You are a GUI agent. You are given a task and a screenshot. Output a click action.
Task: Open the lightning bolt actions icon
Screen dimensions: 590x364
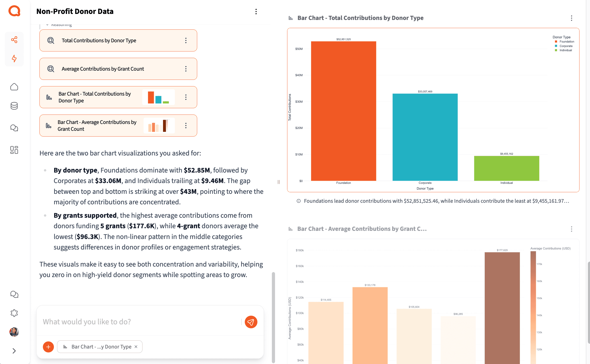coord(14,58)
